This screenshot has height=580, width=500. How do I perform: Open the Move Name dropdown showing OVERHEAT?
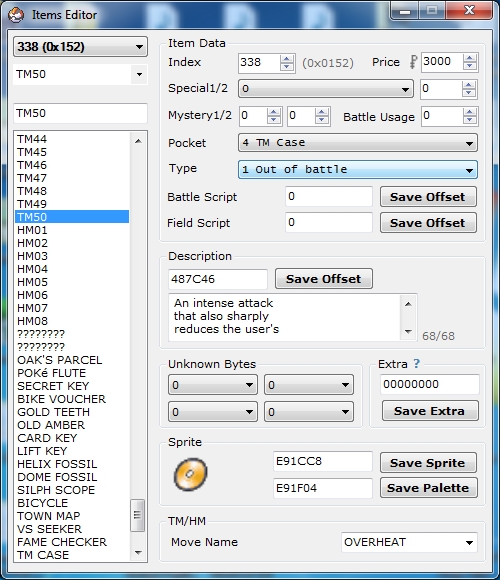409,543
